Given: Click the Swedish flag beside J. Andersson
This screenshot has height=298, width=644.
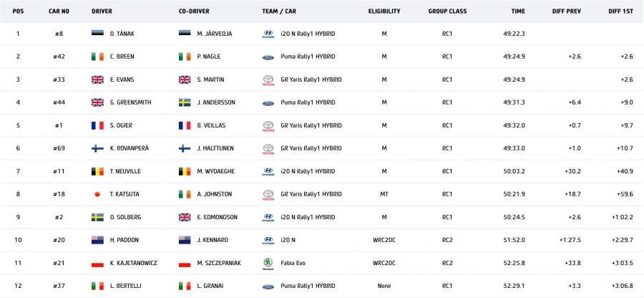Looking at the screenshot, I should [x=185, y=102].
